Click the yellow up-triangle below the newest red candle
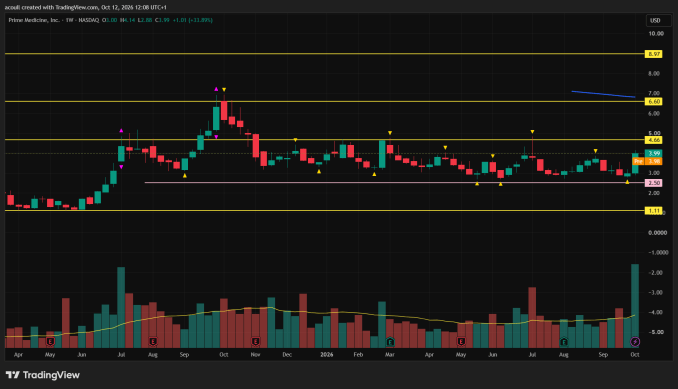678x389 pixels. (x=627, y=182)
